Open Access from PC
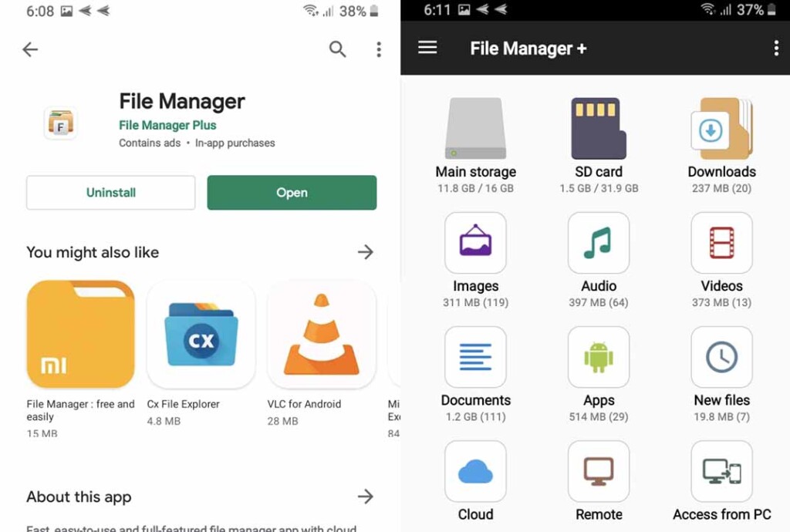This screenshot has height=532, width=790. (x=721, y=470)
